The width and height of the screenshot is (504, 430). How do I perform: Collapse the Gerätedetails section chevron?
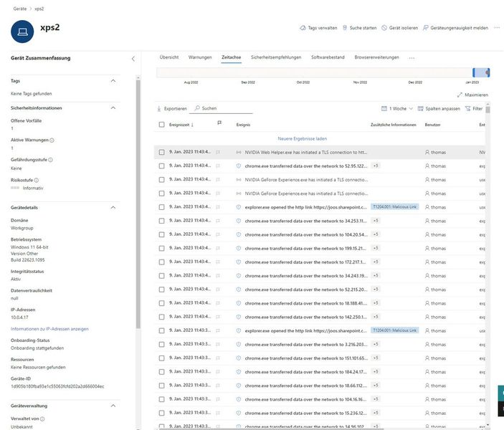click(x=113, y=207)
